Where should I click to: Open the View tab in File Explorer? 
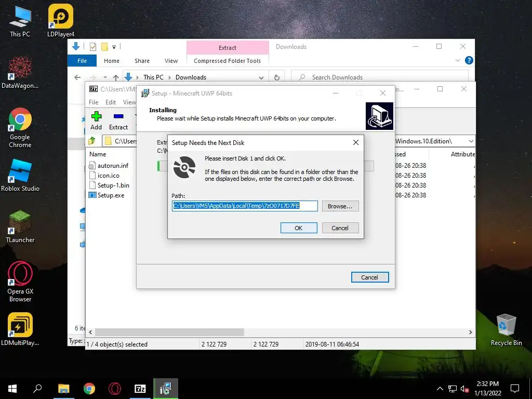[x=171, y=61]
